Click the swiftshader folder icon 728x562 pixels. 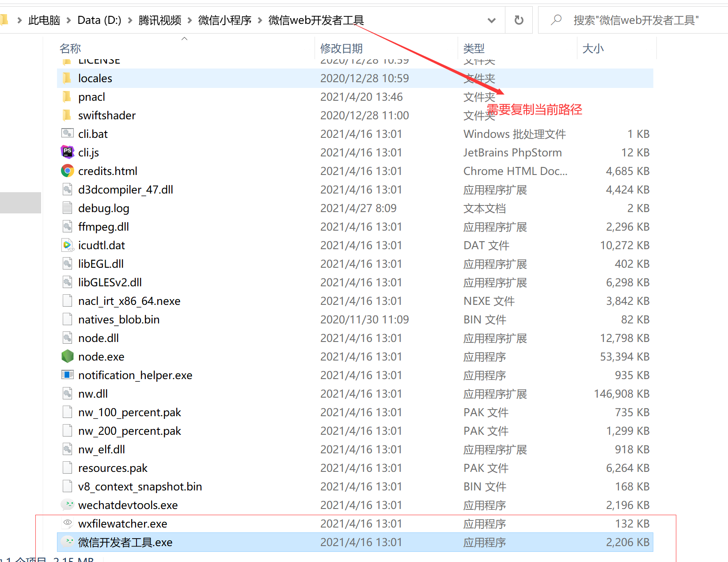(x=67, y=115)
